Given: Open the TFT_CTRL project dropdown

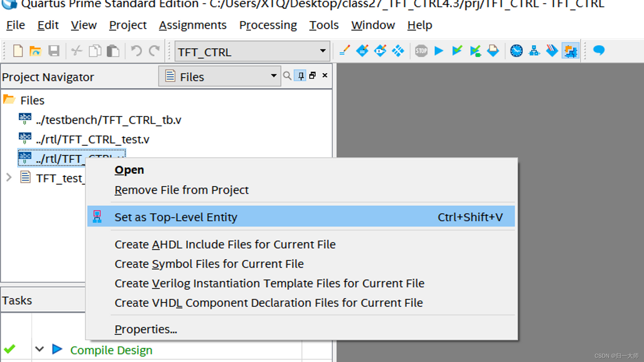Looking at the screenshot, I should click(x=252, y=51).
